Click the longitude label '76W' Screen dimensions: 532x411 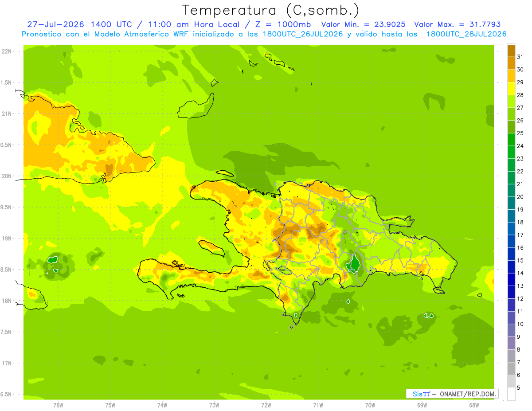click(58, 406)
